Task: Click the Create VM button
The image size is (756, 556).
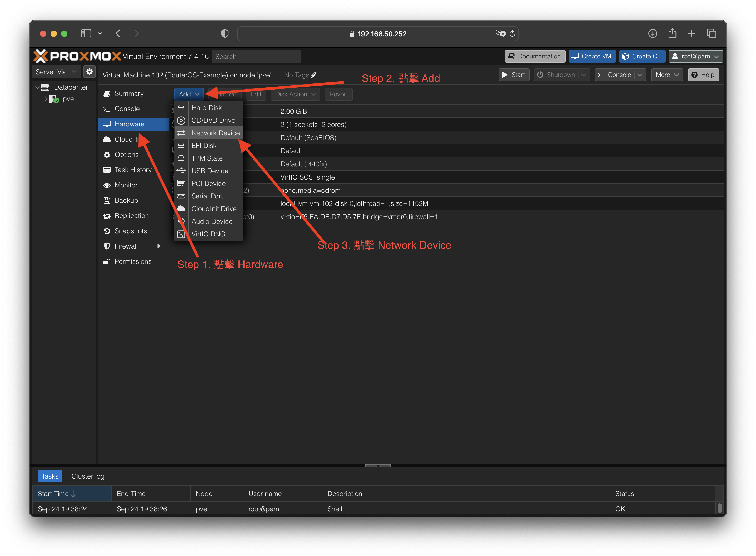Action: [592, 57]
